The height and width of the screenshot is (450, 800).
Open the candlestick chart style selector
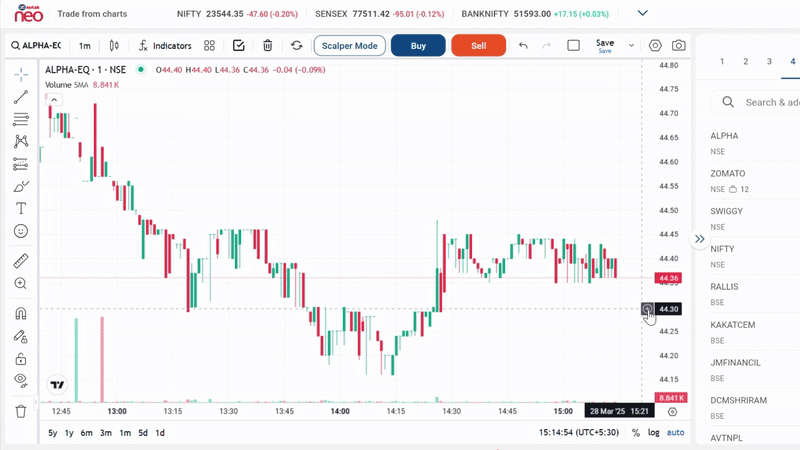[x=114, y=46]
